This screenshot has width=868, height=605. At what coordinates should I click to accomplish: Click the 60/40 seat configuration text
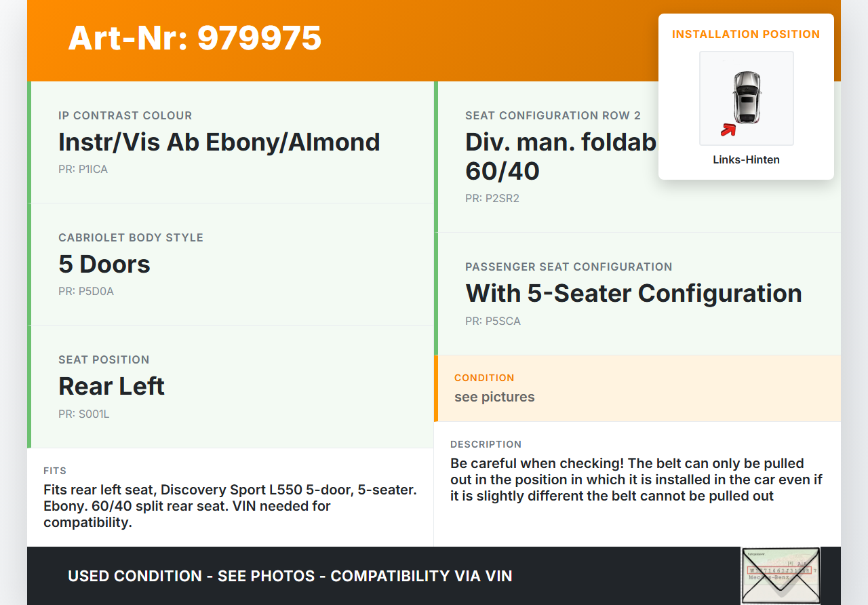502,171
